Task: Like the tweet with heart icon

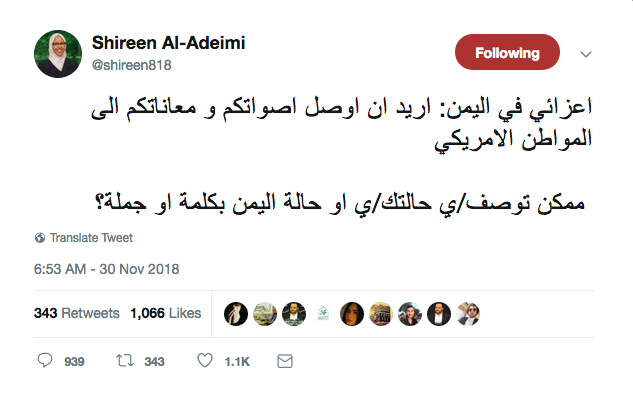Action: point(205,360)
